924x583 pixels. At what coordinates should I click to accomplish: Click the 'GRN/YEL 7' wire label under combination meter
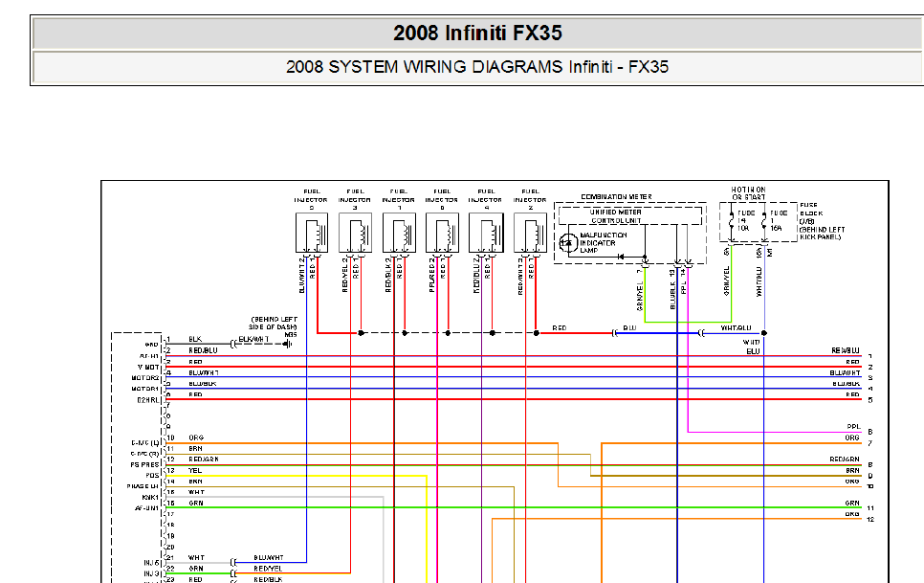tap(640, 289)
